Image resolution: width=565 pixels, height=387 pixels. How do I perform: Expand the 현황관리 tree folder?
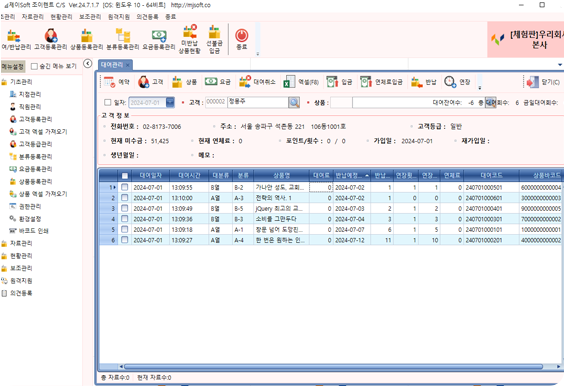(17, 256)
